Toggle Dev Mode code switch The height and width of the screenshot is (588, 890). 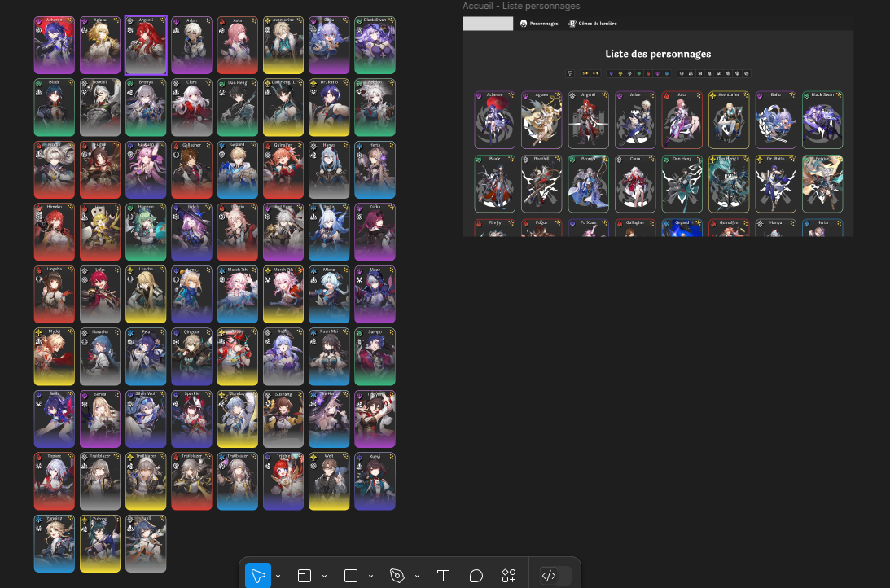[555, 576]
